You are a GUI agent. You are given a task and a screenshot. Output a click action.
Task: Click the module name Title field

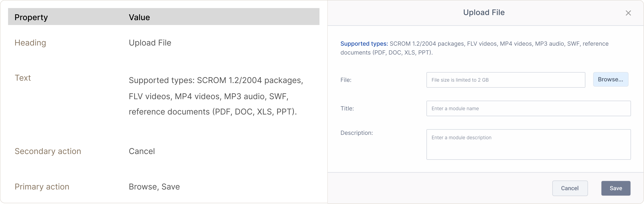[x=529, y=108]
